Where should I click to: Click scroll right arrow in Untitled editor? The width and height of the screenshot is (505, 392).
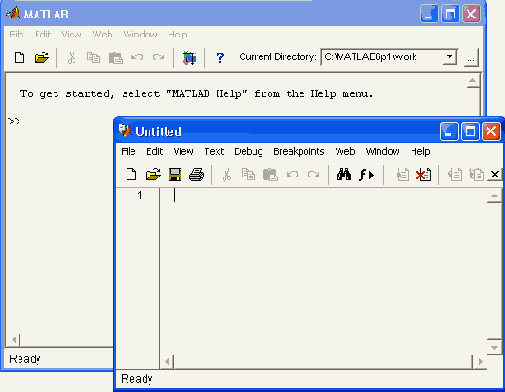(x=480, y=361)
